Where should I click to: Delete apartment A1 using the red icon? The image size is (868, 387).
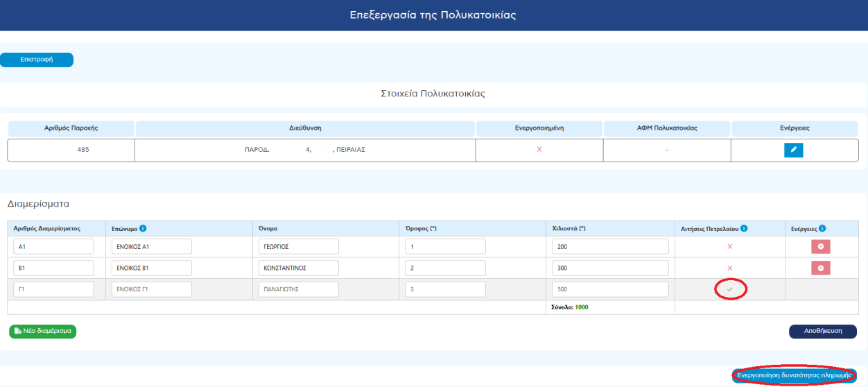tap(820, 247)
